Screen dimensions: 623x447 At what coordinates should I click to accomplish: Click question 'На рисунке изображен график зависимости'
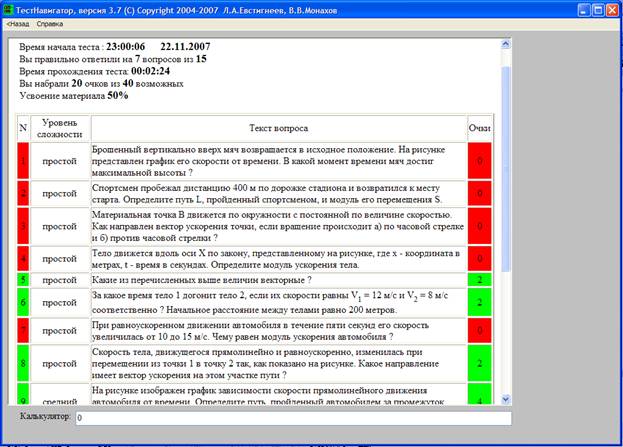(x=279, y=395)
